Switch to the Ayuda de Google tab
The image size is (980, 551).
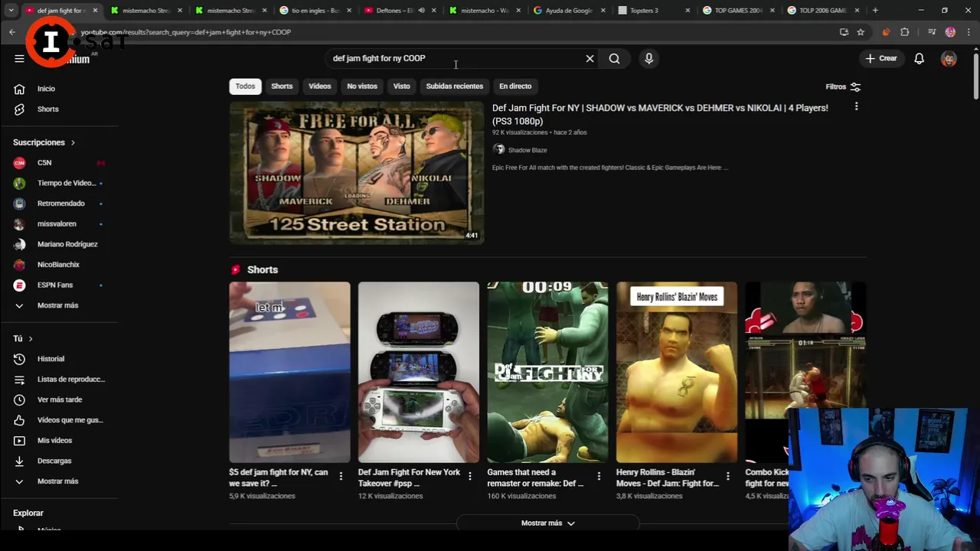pos(568,11)
